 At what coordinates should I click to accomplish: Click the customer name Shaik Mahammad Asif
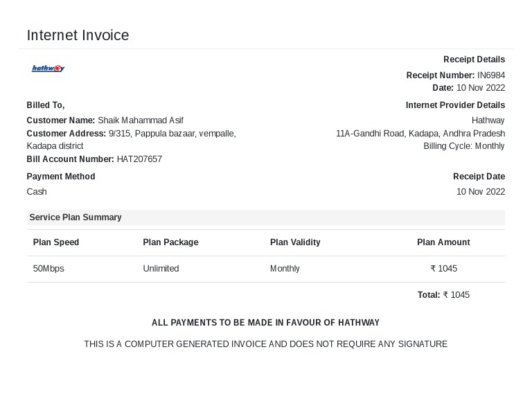141,121
